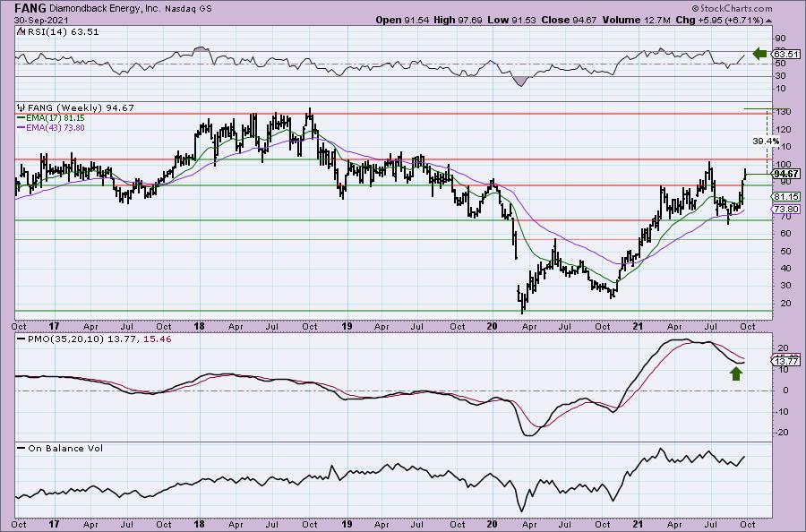The height and width of the screenshot is (532, 806).
Task: Click the Volume 12.7M value
Action: [x=637, y=20]
